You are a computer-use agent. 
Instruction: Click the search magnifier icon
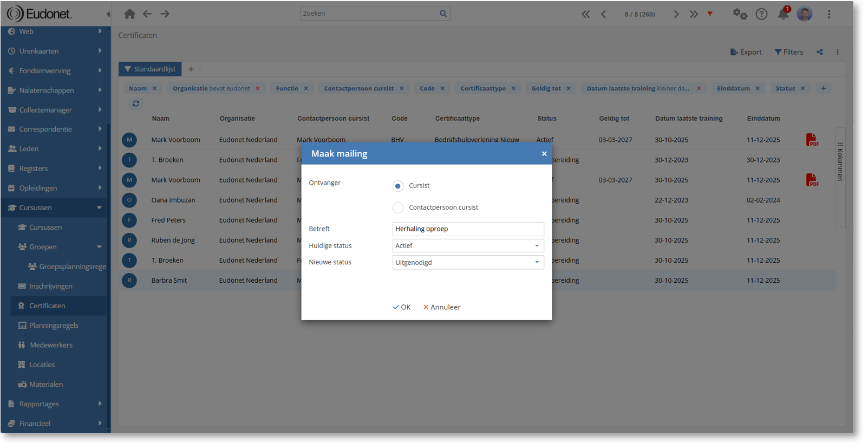coord(443,14)
